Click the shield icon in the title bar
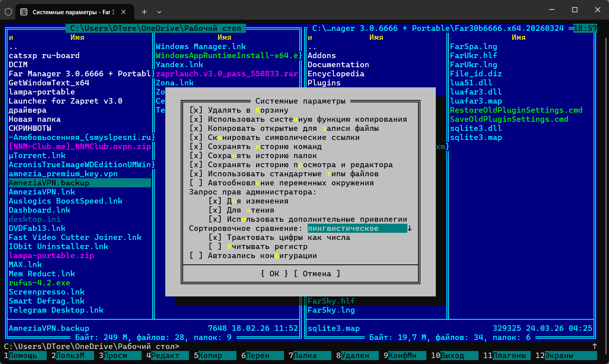Screen dimensions: 609x364 (8, 12)
